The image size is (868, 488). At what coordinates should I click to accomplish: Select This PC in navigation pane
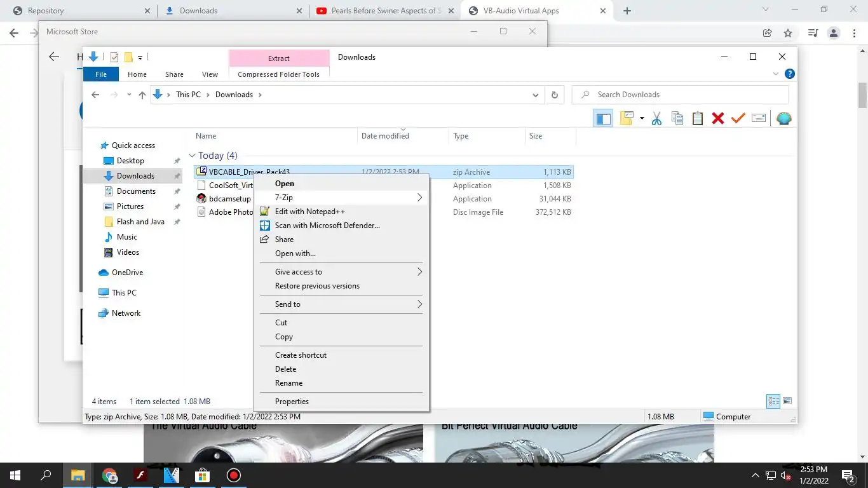[x=124, y=293]
